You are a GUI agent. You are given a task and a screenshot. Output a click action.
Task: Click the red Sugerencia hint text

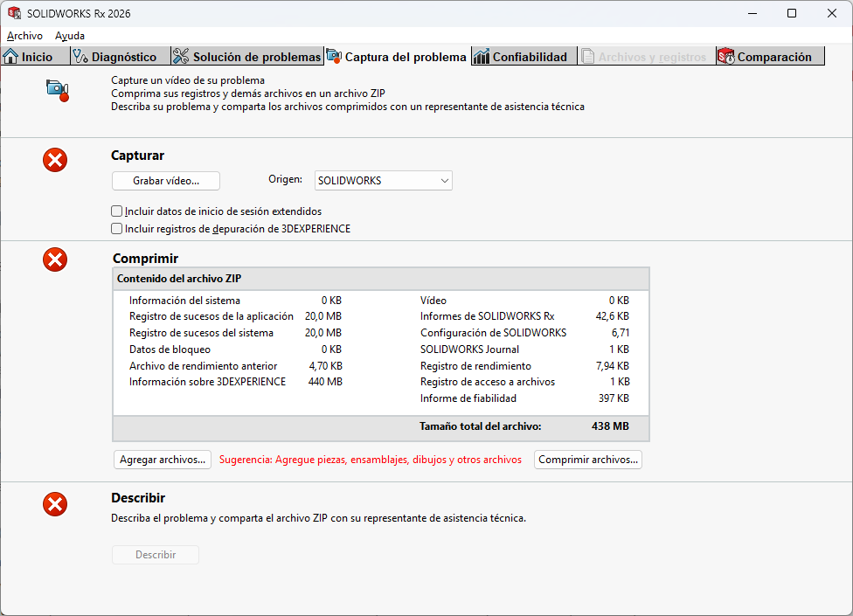pyautogui.click(x=370, y=460)
